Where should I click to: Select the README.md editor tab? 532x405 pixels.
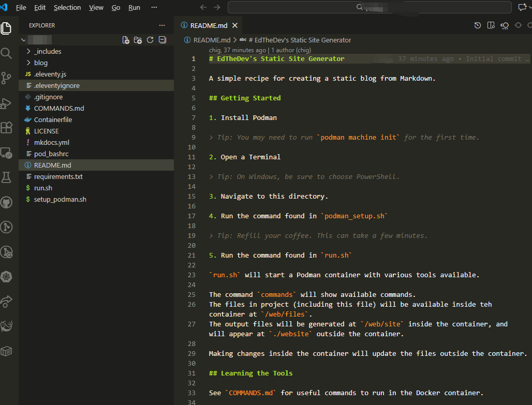pos(209,25)
